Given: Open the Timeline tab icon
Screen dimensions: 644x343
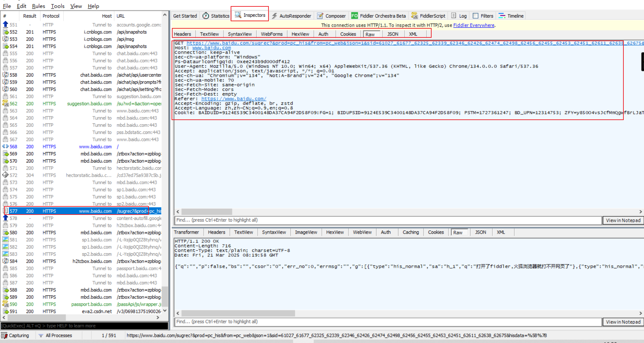Looking at the screenshot, I should (x=502, y=16).
